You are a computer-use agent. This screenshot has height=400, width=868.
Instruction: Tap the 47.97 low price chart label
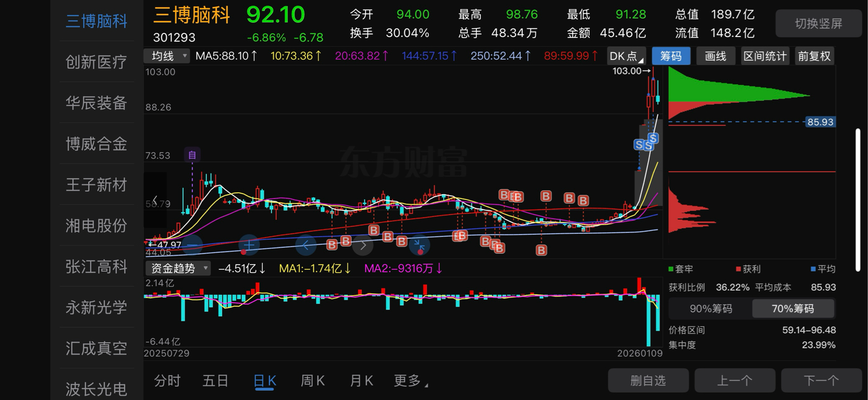pyautogui.click(x=165, y=244)
